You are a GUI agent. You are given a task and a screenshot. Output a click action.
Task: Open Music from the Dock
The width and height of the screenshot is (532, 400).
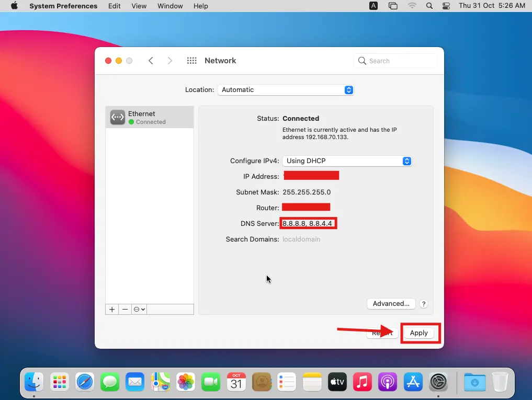pyautogui.click(x=363, y=382)
